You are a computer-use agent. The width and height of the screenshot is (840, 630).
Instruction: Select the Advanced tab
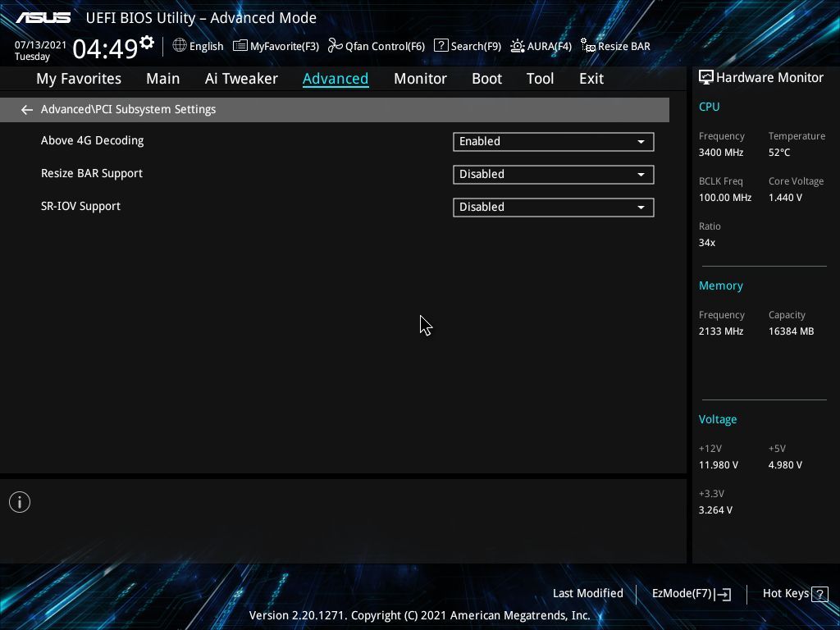pos(336,79)
